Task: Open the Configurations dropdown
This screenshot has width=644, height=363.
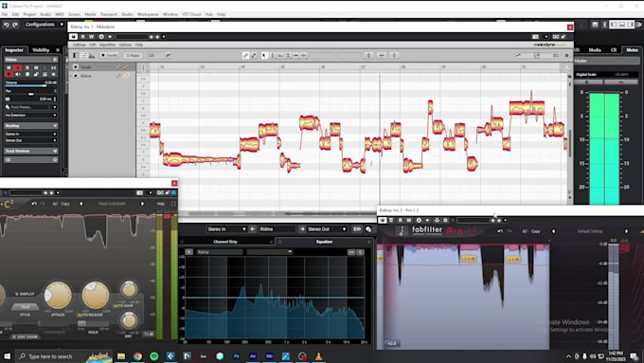Action: [x=44, y=25]
